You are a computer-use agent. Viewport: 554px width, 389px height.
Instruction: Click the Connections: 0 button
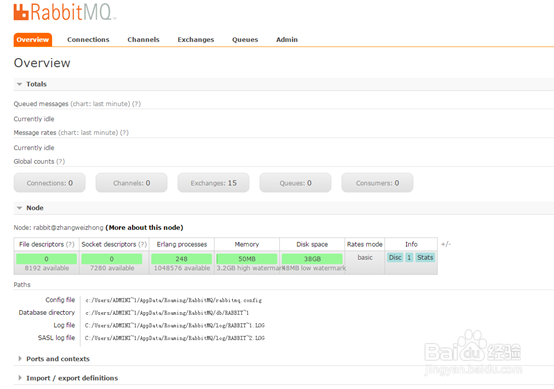click(49, 183)
